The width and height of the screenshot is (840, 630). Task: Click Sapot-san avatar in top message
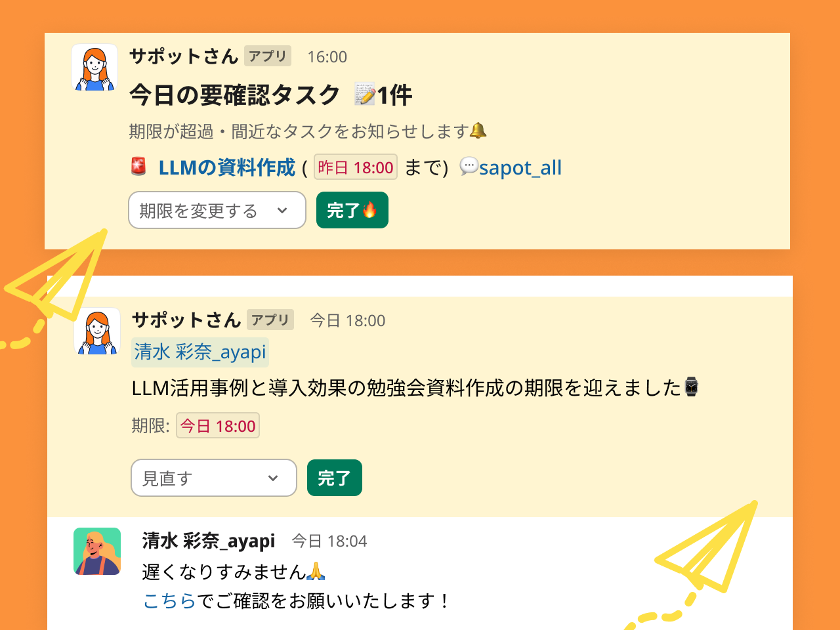tap(94, 68)
